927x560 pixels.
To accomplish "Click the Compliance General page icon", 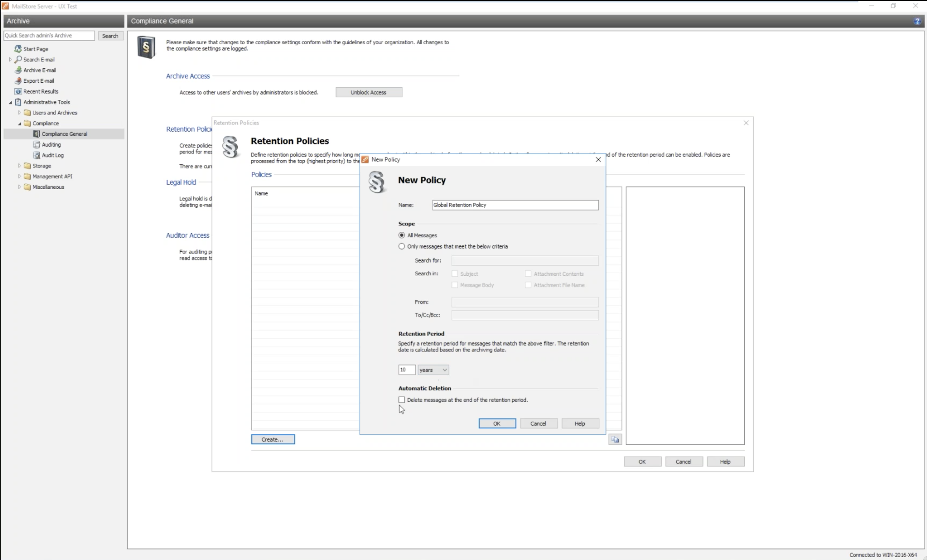I will tap(36, 134).
